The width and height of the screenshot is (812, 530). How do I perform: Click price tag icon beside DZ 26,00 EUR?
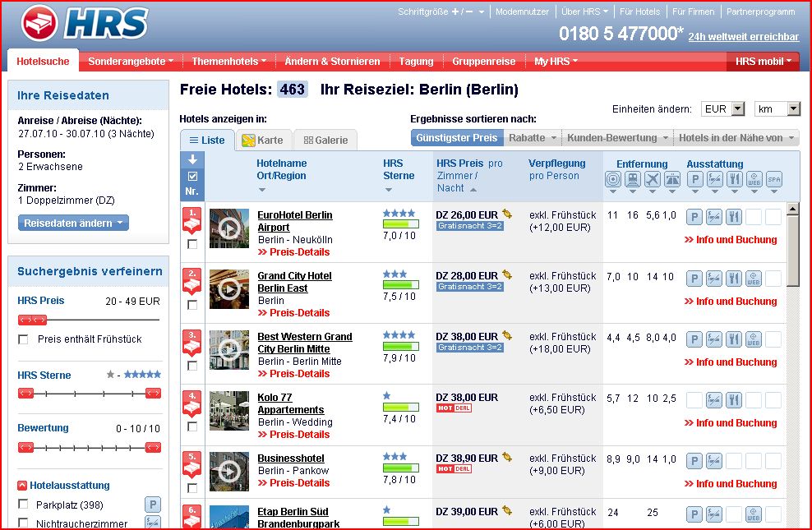coord(507,214)
